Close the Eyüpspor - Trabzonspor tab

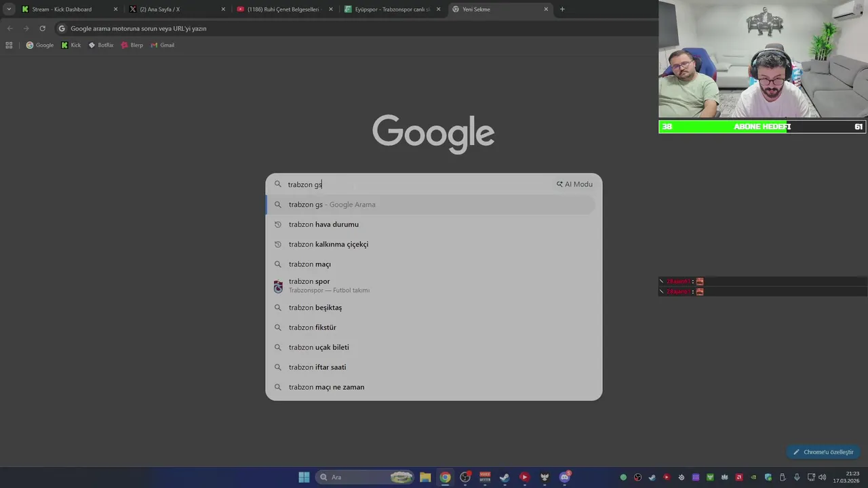pos(438,9)
